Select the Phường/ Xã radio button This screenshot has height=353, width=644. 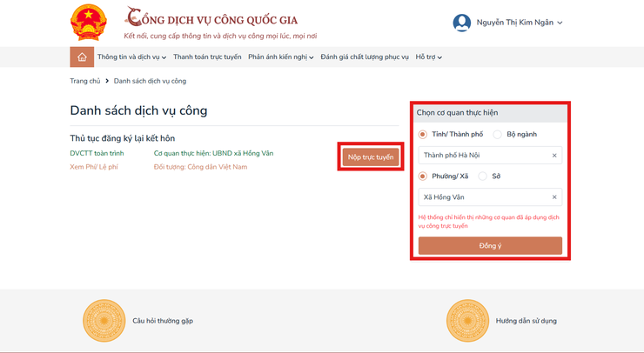[422, 176]
